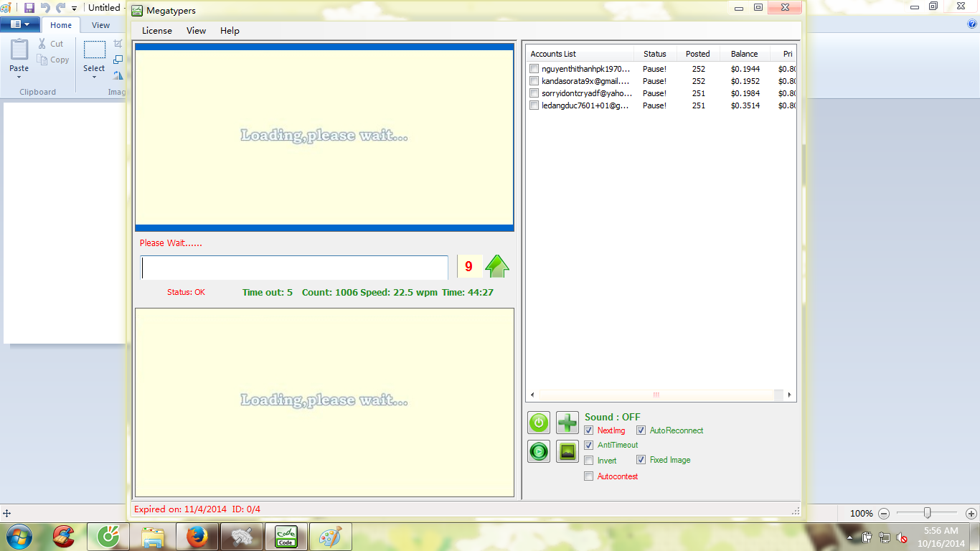The height and width of the screenshot is (551, 980).
Task: Click the power plug tray icon
Action: point(867,537)
